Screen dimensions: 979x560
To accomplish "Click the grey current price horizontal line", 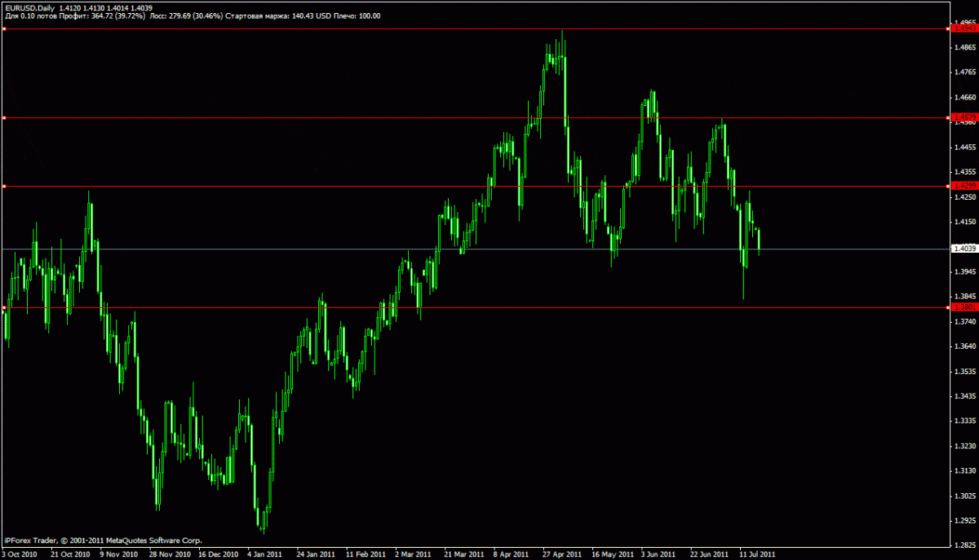I will pos(489,249).
